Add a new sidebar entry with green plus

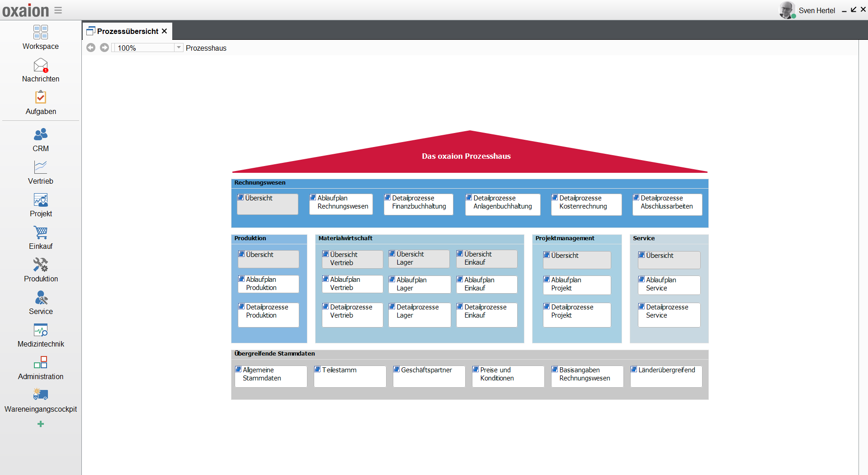(41, 424)
